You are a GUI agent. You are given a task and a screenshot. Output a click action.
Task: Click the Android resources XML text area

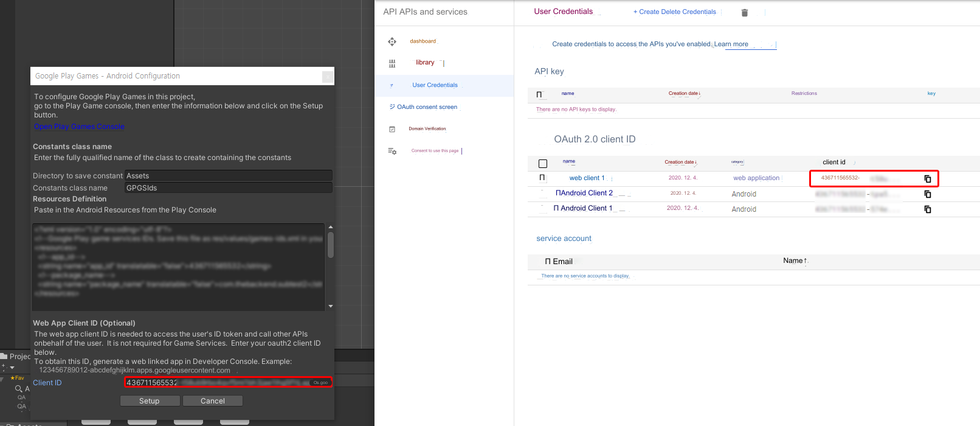click(179, 267)
